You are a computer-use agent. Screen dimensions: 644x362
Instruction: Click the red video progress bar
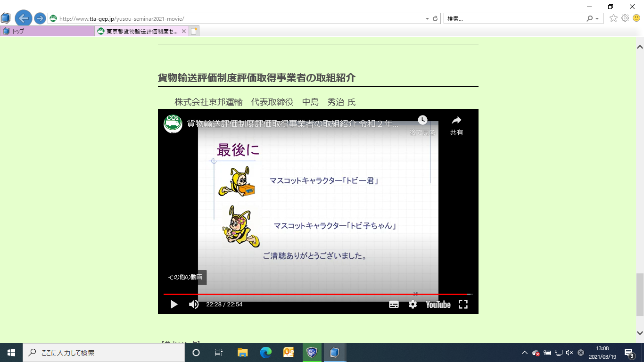[x=318, y=294]
